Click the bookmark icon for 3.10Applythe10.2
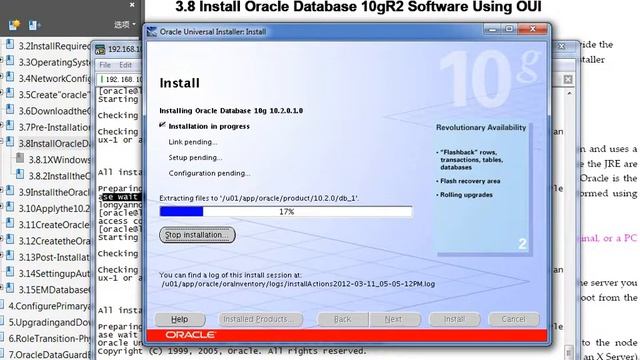Screen dimensions: 640x360 pyautogui.click(x=10, y=207)
